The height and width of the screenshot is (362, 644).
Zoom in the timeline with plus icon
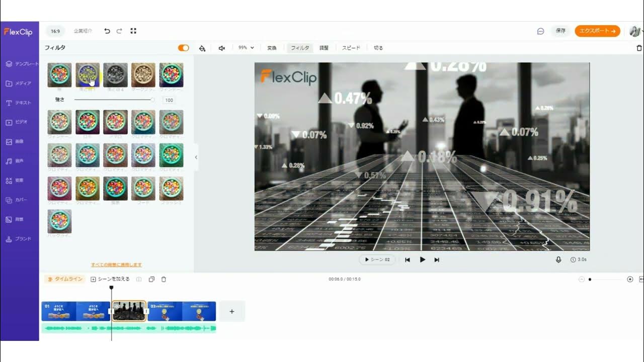pos(630,279)
